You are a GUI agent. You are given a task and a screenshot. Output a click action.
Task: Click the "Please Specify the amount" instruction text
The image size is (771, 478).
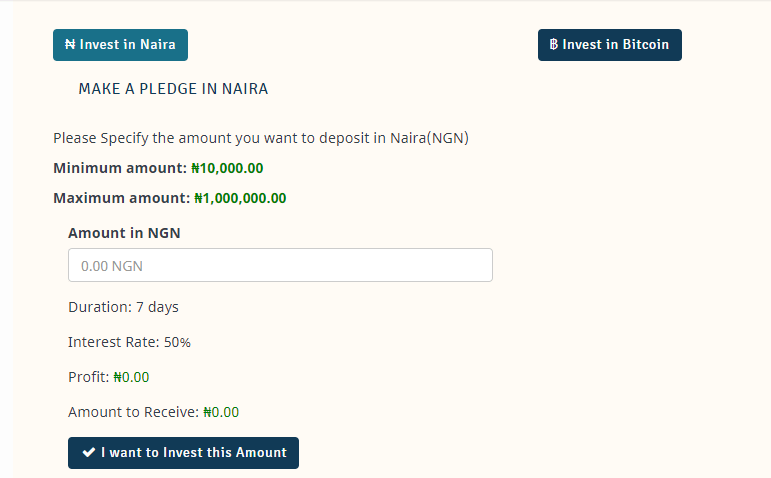point(260,137)
